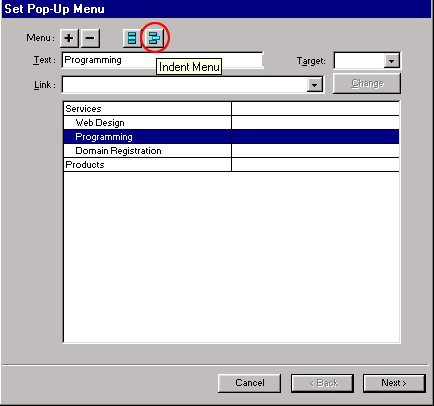Select the Domain Registration submenu row
This screenshot has height=406, width=434.
coord(147,151)
